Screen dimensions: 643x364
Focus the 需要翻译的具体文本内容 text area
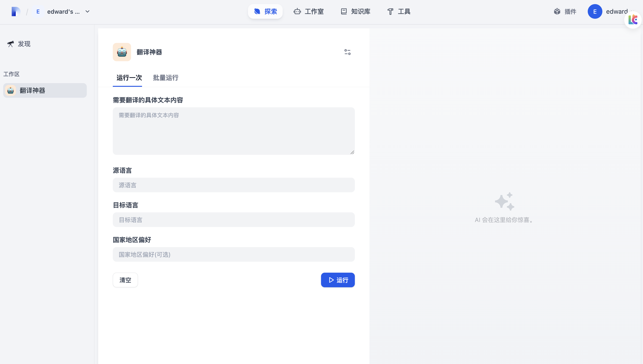pyautogui.click(x=234, y=131)
